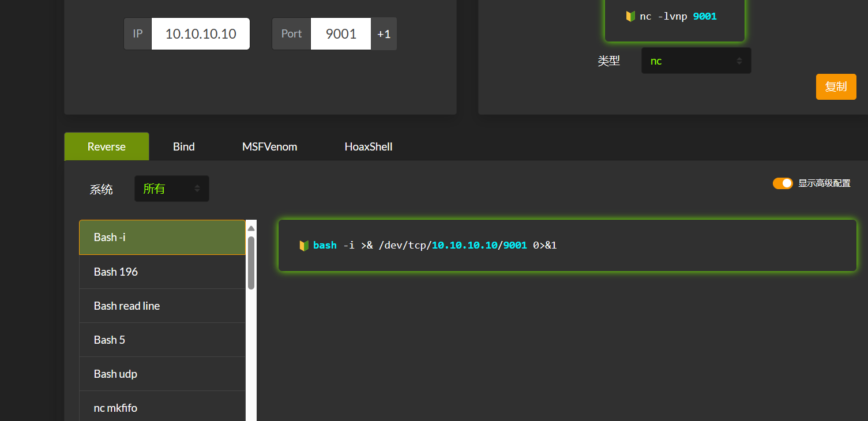Toggle the 显示高级配置 advanced switch
868x421 pixels.
coord(783,183)
